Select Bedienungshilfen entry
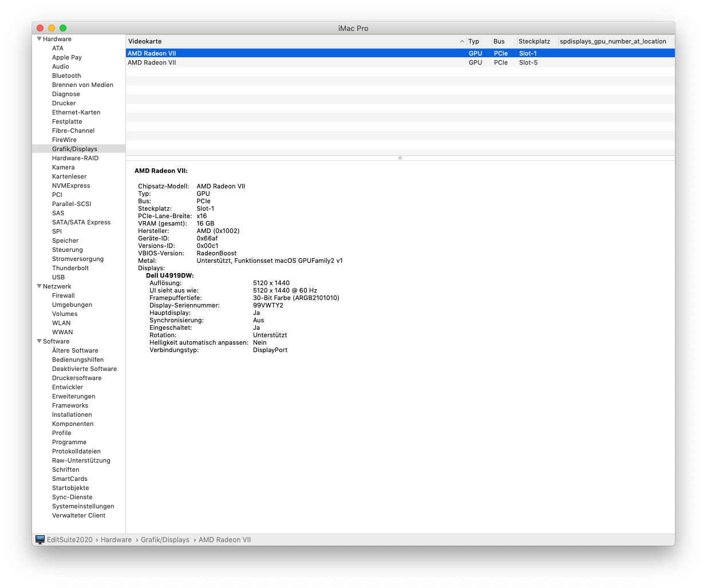Image resolution: width=707 pixels, height=588 pixels. pyautogui.click(x=78, y=360)
